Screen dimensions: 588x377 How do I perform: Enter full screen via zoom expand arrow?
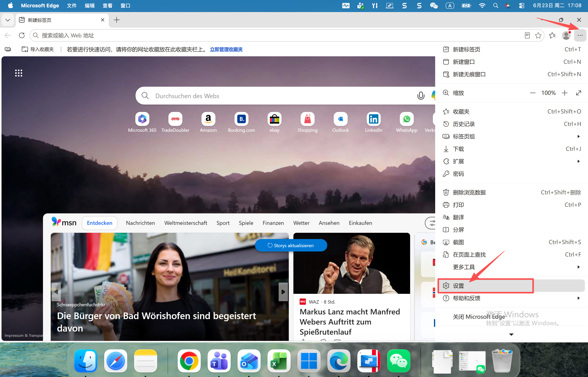pyautogui.click(x=578, y=93)
